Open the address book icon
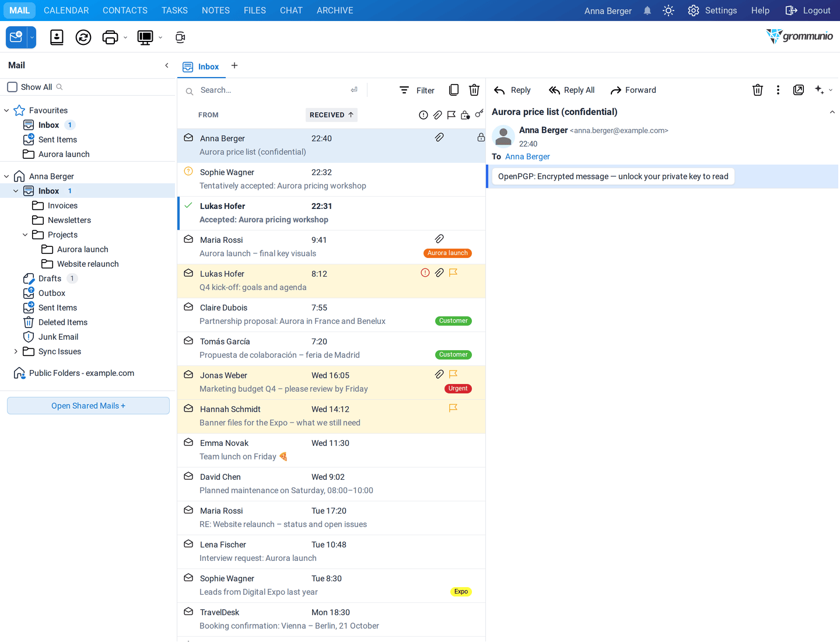840x642 pixels. [x=57, y=37]
